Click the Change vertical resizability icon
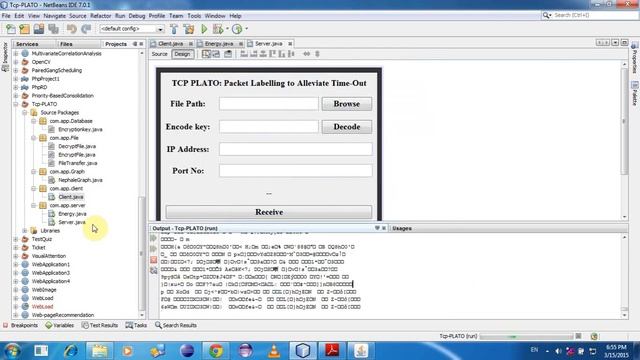The width and height of the screenshot is (640, 360). click(317, 54)
